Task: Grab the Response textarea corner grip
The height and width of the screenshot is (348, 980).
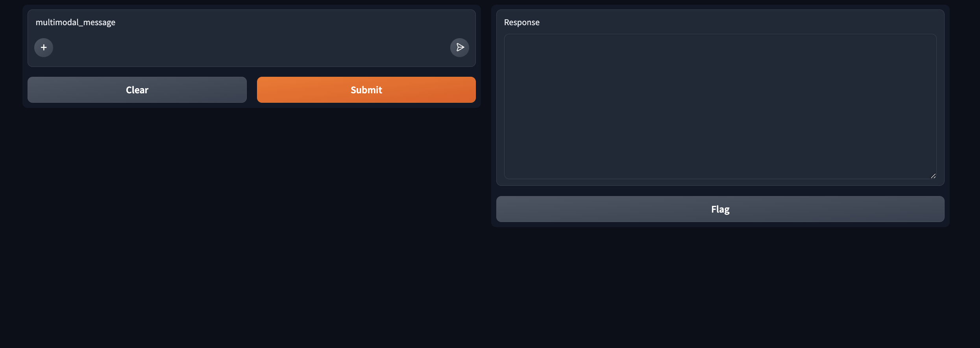Action: 933,176
